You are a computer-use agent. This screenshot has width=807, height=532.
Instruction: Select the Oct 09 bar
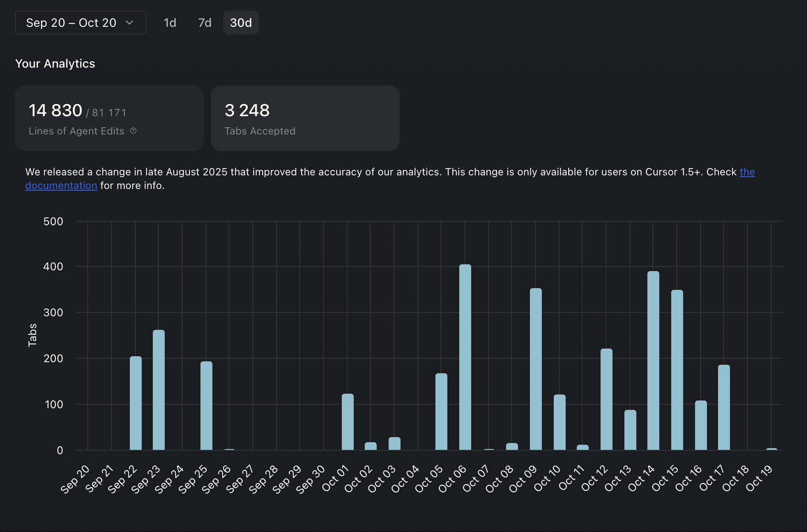536,369
